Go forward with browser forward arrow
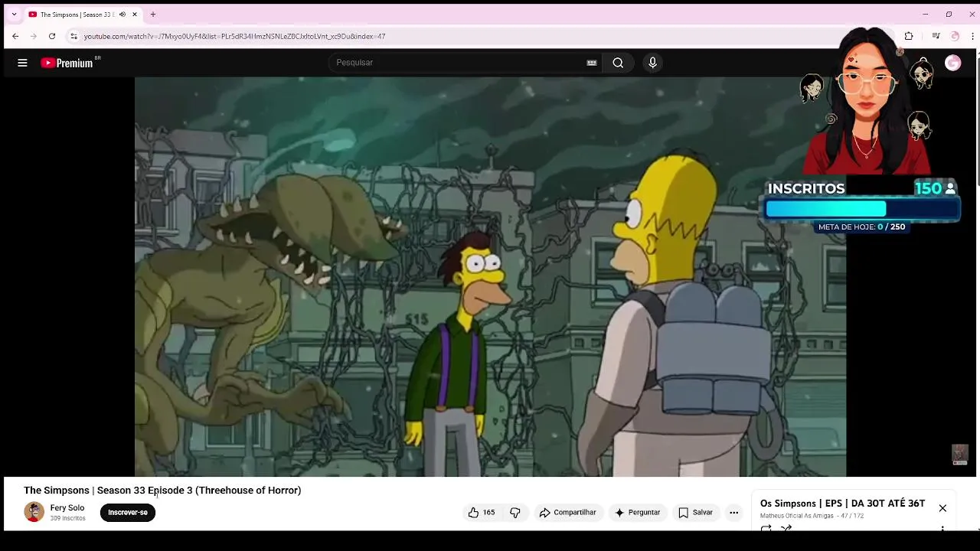Viewport: 980px width, 551px height. pyautogui.click(x=34, y=36)
